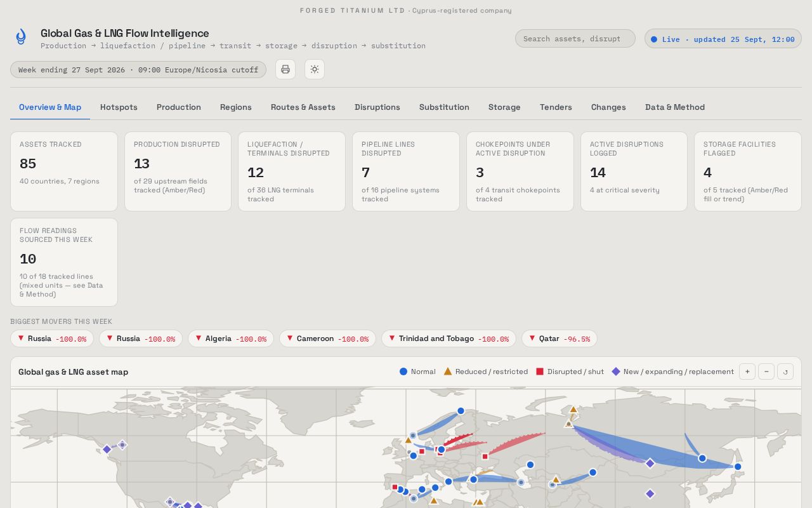Click the Live updated status pill
The image size is (812, 508).
point(723,39)
